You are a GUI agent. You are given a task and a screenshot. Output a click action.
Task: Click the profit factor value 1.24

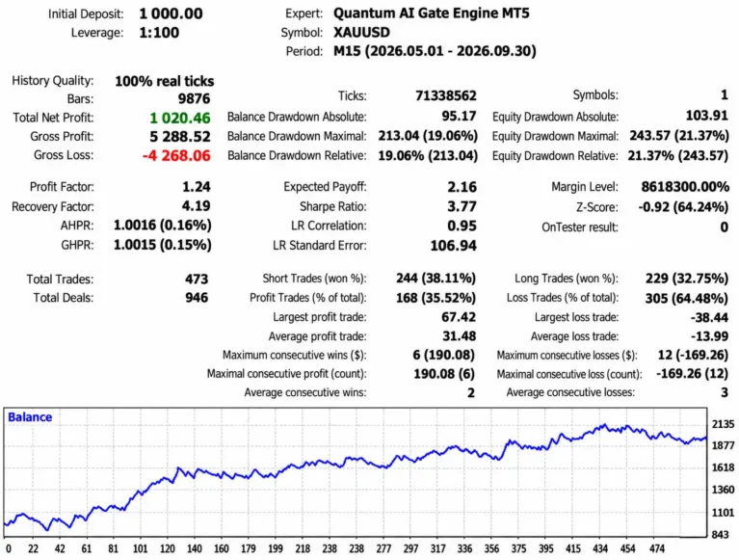[196, 187]
